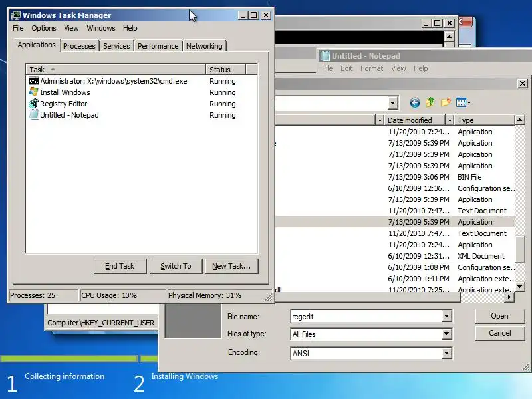This screenshot has height=399, width=532.
Task: Switch to the Services tab
Action: pyautogui.click(x=116, y=46)
